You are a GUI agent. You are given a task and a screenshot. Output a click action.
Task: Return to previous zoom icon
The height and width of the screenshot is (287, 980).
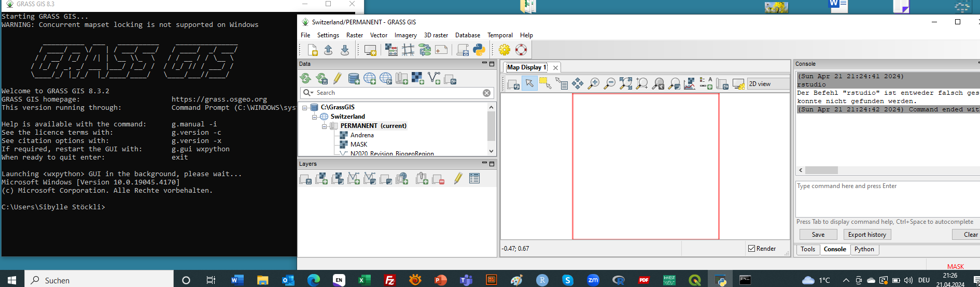click(658, 83)
